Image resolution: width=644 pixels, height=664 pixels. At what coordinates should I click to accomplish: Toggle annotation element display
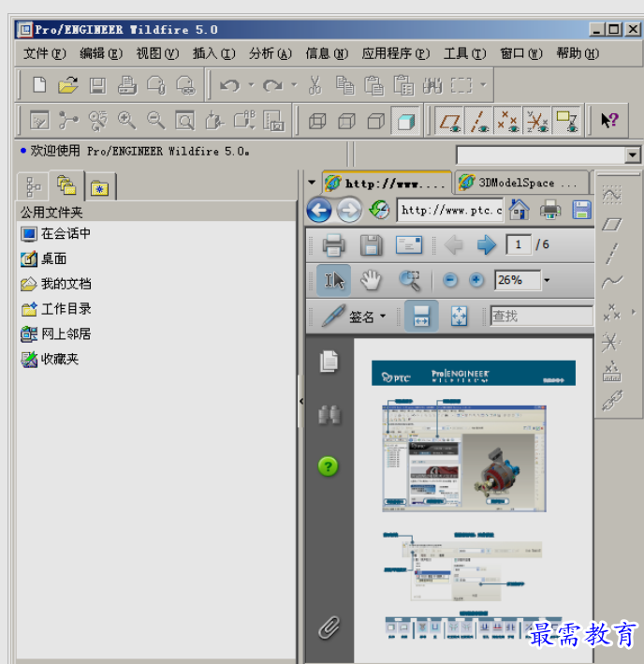coord(566,121)
